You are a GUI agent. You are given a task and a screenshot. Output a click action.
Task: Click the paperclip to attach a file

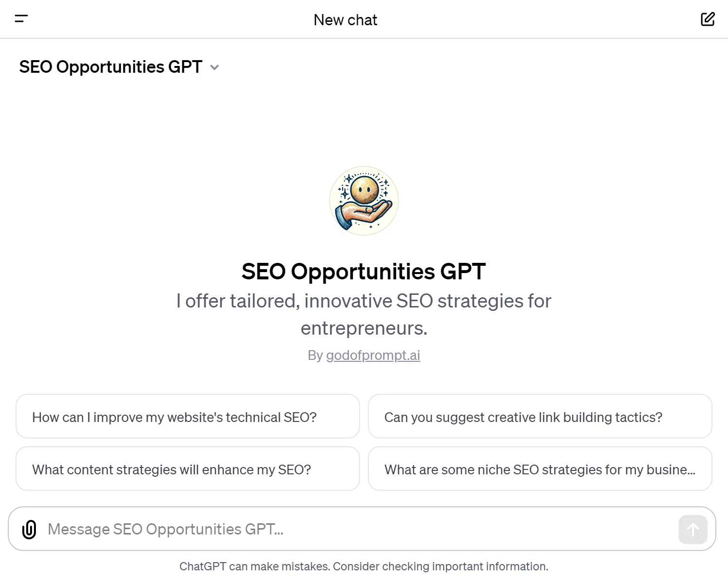click(x=29, y=529)
